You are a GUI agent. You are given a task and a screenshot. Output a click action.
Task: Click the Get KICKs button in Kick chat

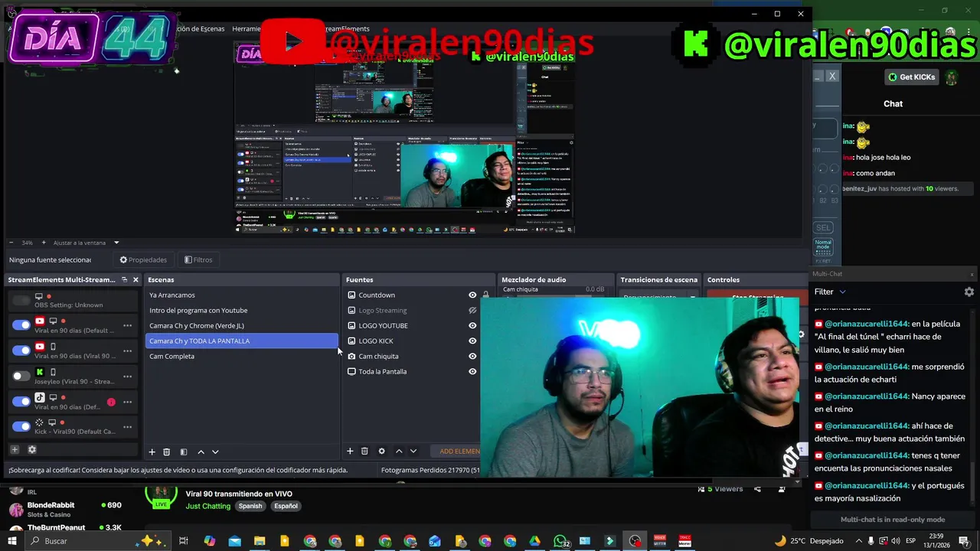pyautogui.click(x=911, y=77)
